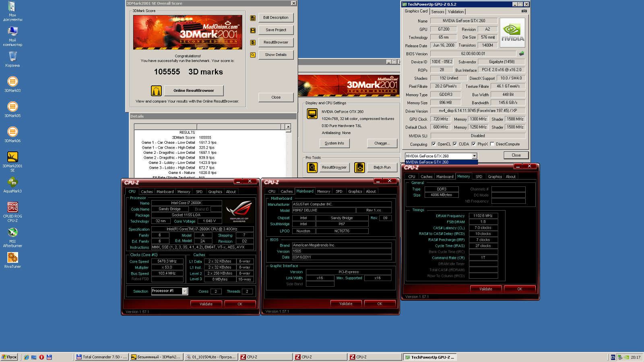Click the Edit Description icon in 3DMark score window
This screenshot has width=644, height=362.
253,18
